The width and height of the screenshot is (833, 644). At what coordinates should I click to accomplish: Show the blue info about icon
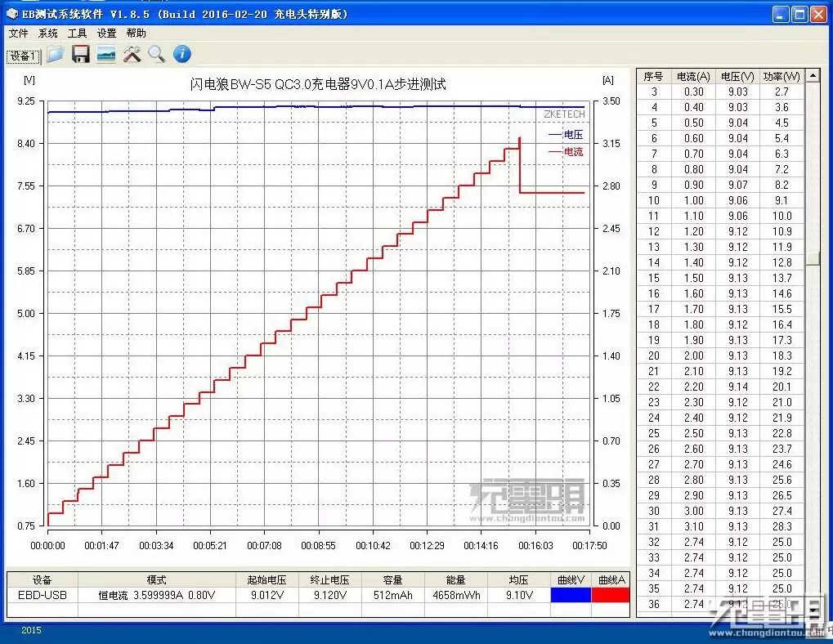tap(181, 54)
